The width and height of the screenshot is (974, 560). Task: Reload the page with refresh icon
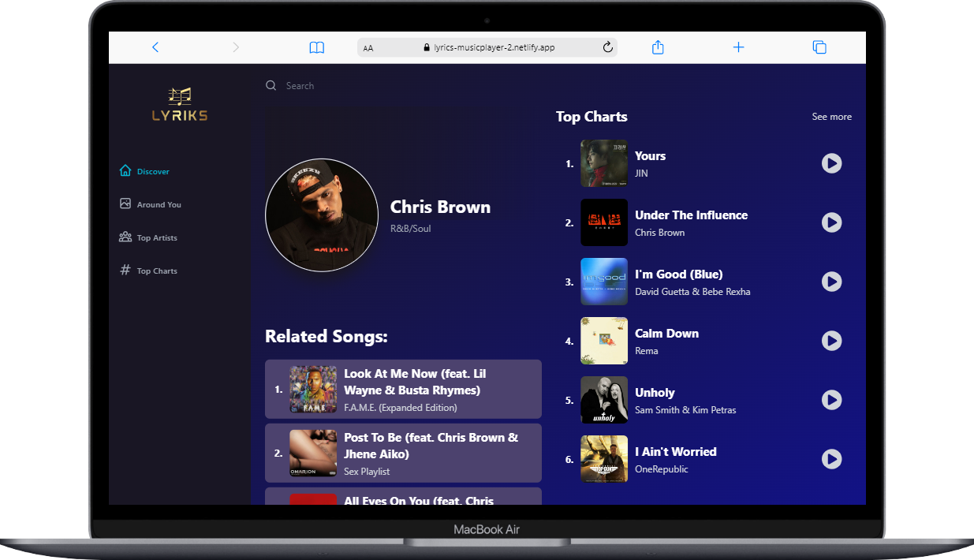click(608, 47)
